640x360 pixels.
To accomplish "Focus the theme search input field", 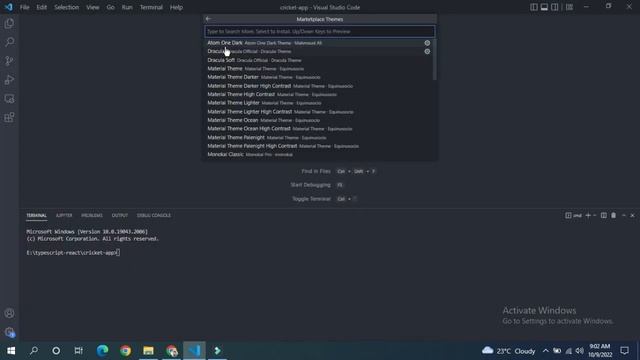I will click(320, 31).
